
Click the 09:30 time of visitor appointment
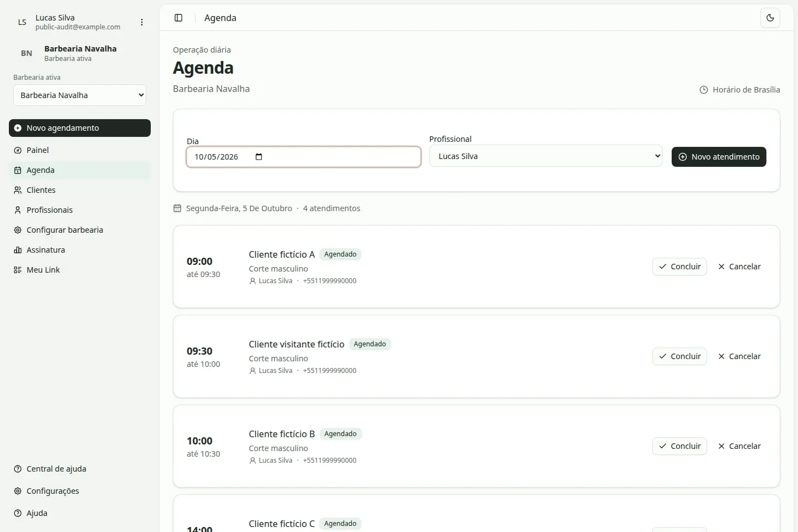pos(199,351)
